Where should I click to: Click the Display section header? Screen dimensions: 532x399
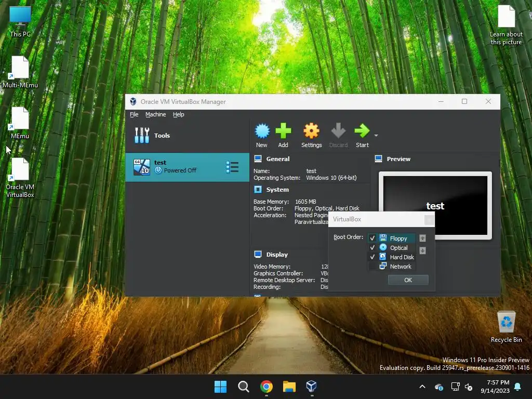pos(277,255)
